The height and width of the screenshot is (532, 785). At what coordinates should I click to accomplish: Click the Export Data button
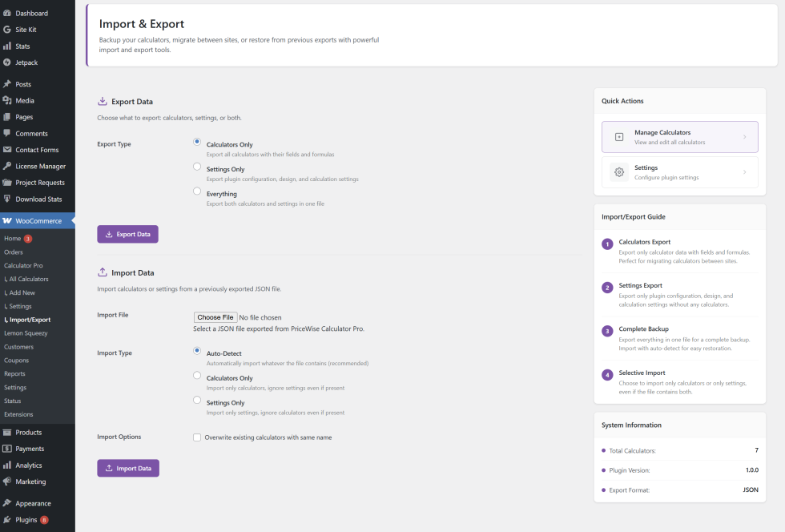coord(127,234)
